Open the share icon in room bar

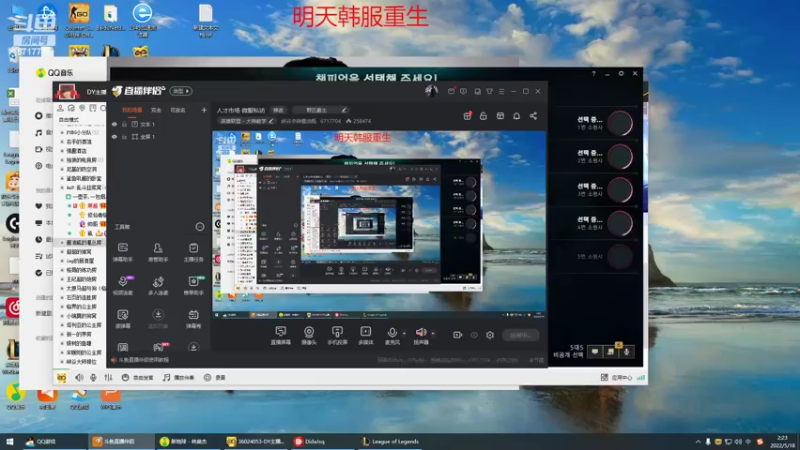coord(533,116)
